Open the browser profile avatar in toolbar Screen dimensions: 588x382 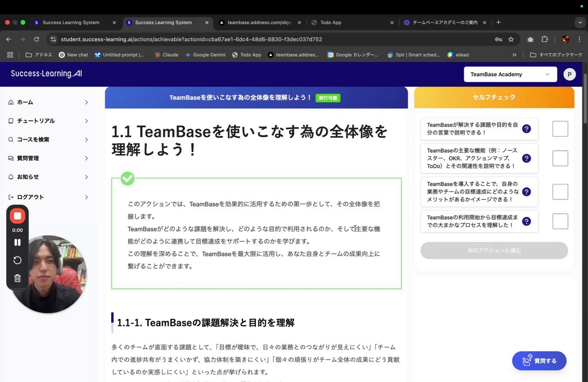click(565, 40)
